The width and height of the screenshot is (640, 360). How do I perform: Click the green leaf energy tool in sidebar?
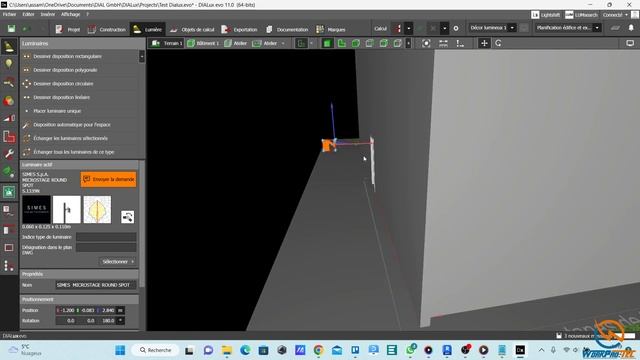pos(9,172)
